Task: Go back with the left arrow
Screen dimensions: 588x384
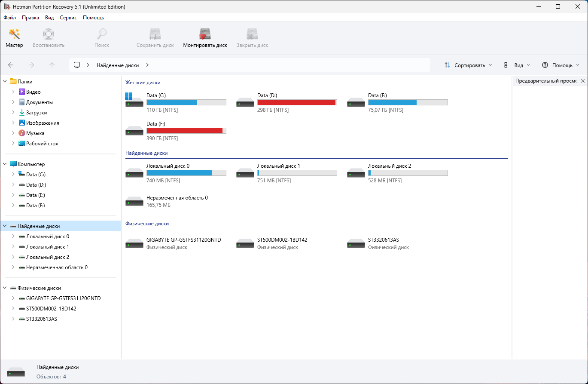Action: tap(11, 65)
